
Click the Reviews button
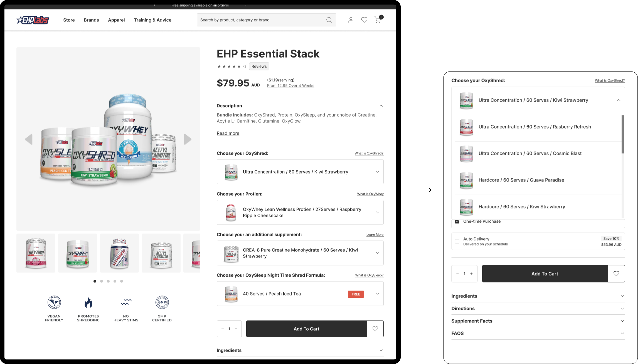(x=259, y=66)
